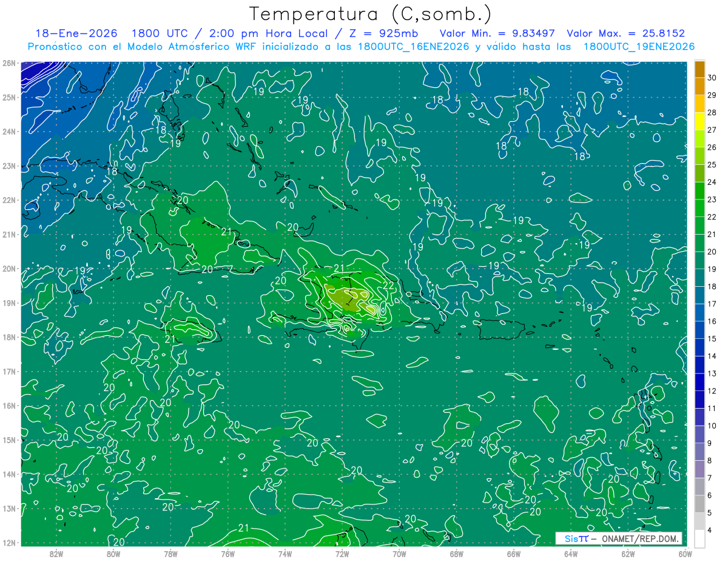The width and height of the screenshot is (728, 562).
Task: Click longitude axis label "80W"
Action: click(x=113, y=554)
